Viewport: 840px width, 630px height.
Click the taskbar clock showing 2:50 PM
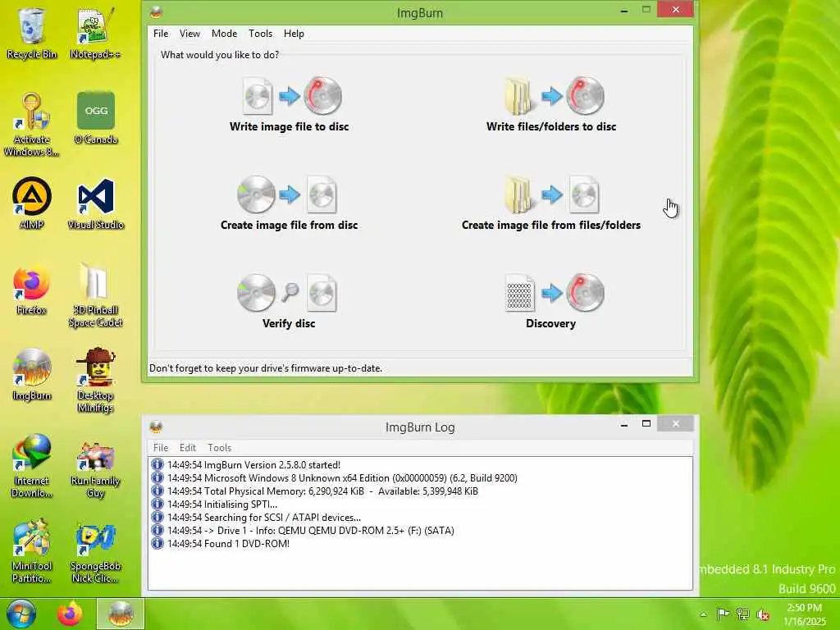[x=804, y=614]
